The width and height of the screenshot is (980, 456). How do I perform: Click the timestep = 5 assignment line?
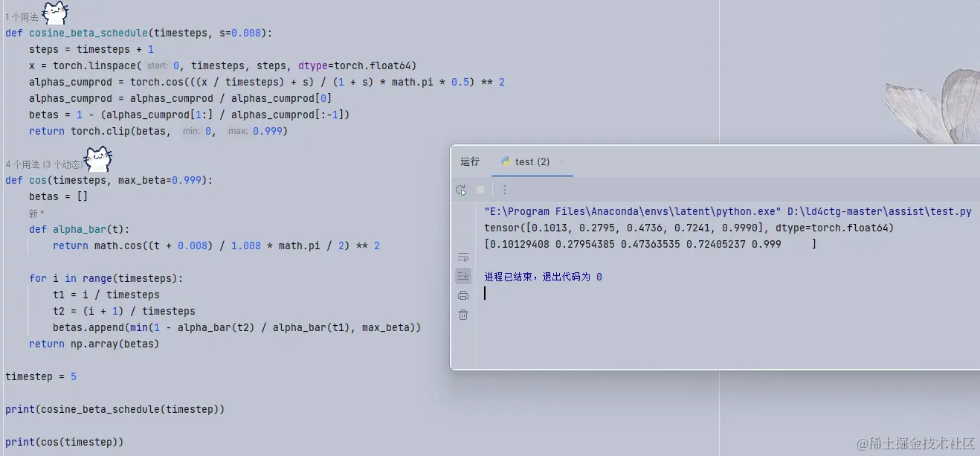click(41, 376)
